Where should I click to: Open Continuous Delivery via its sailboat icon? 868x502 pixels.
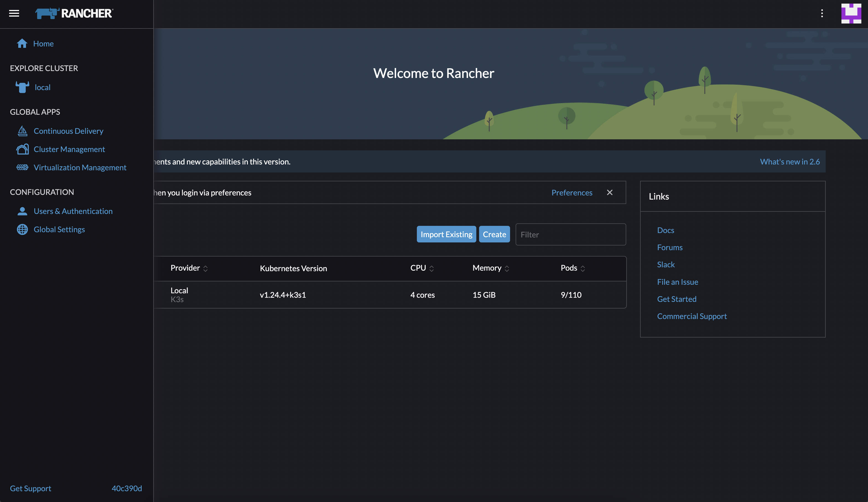(x=22, y=131)
